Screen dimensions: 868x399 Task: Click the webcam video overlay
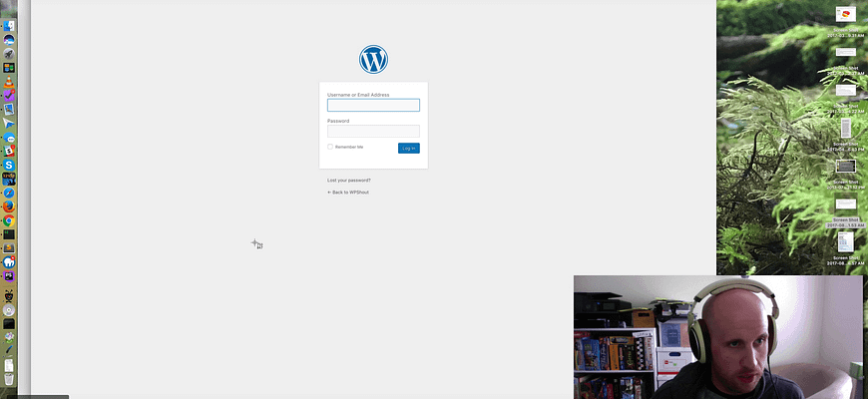tap(718, 337)
